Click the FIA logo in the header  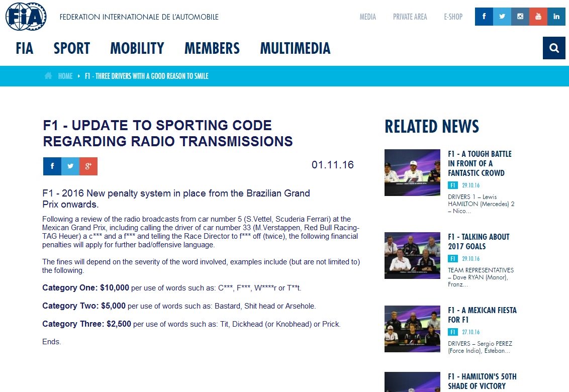tap(26, 16)
